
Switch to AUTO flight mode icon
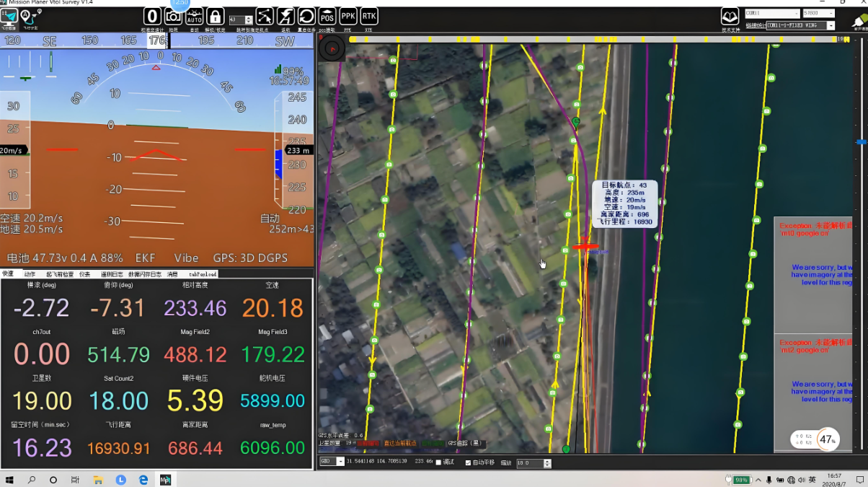tap(194, 17)
